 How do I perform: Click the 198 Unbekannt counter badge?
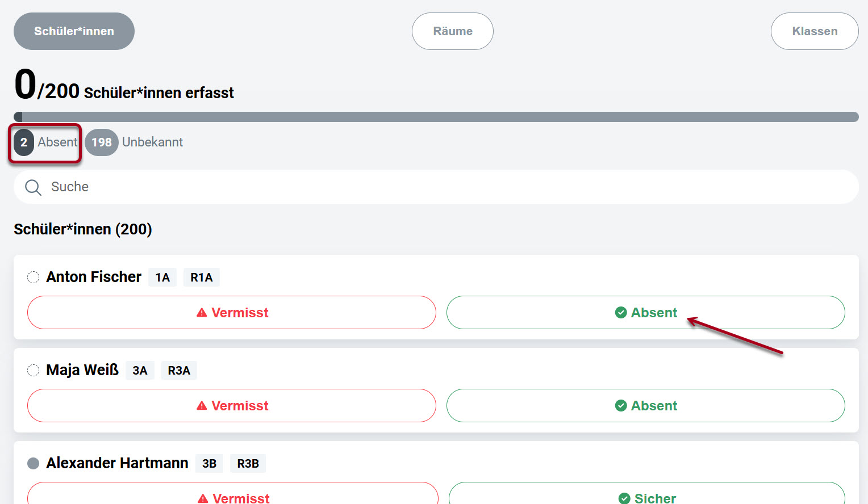point(135,142)
